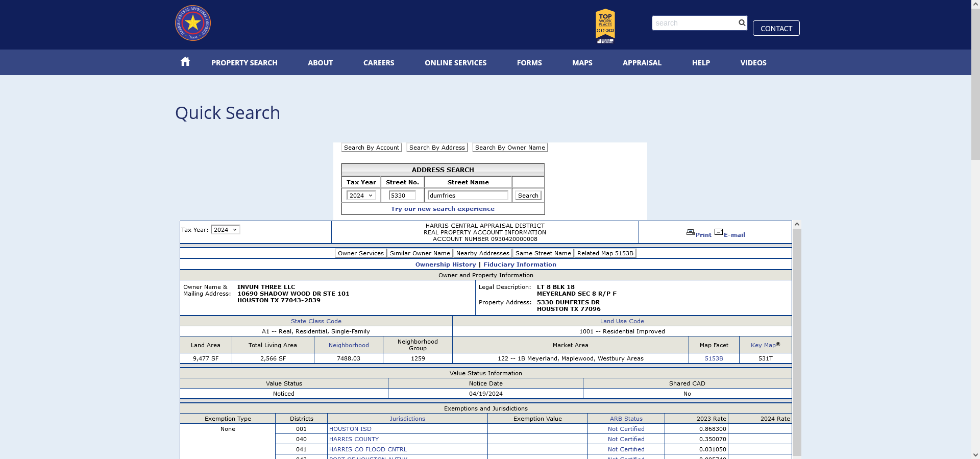The image size is (980, 459).
Task: Click the Jurisdictions header link
Action: pyautogui.click(x=407, y=419)
